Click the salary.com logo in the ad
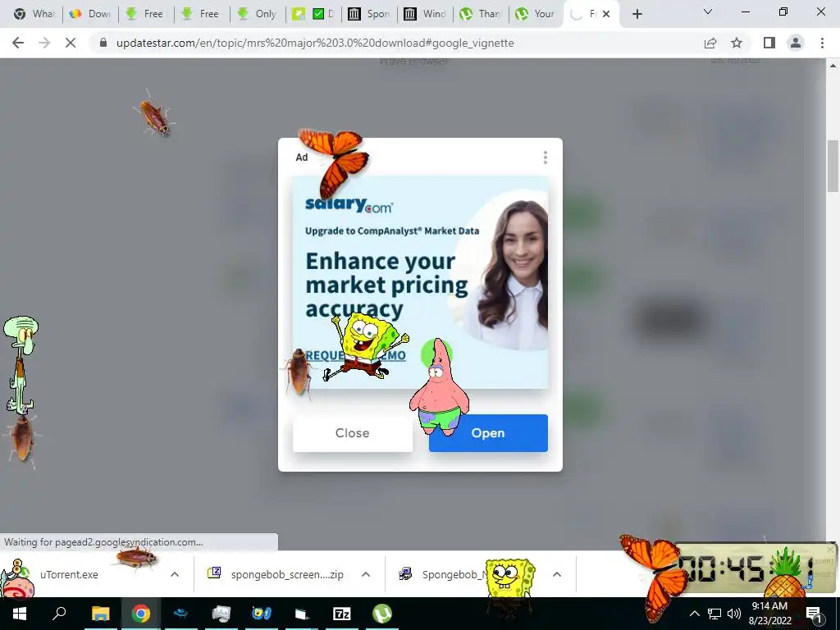 coord(349,204)
